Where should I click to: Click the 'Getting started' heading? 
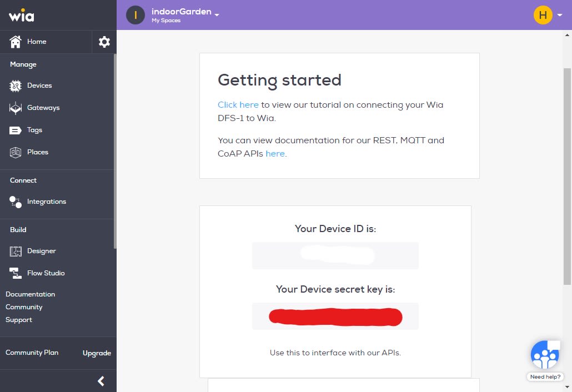279,80
